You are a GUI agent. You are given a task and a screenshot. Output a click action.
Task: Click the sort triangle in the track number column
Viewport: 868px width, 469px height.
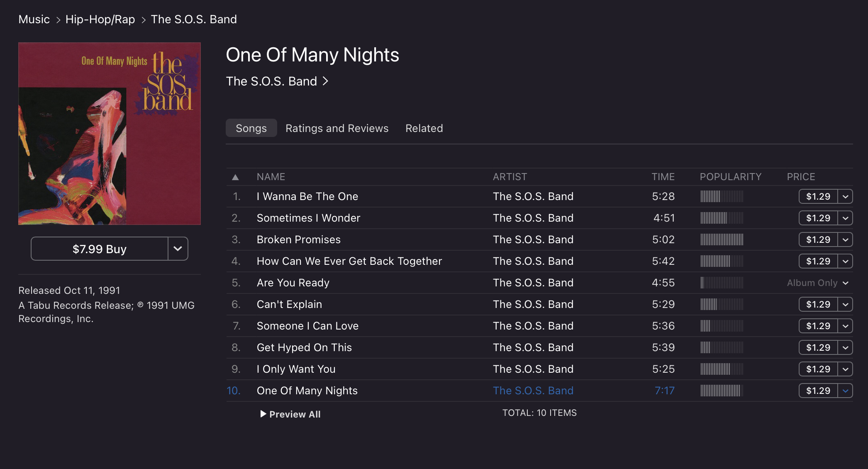(x=235, y=177)
